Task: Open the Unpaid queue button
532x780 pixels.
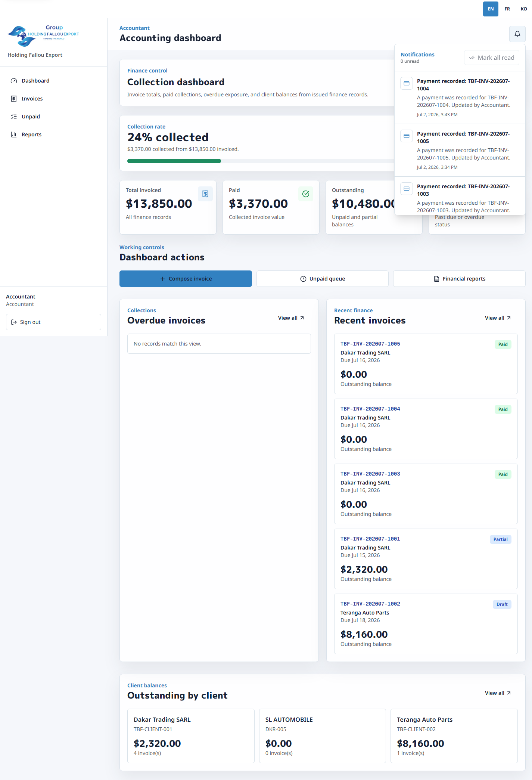Action: click(323, 279)
